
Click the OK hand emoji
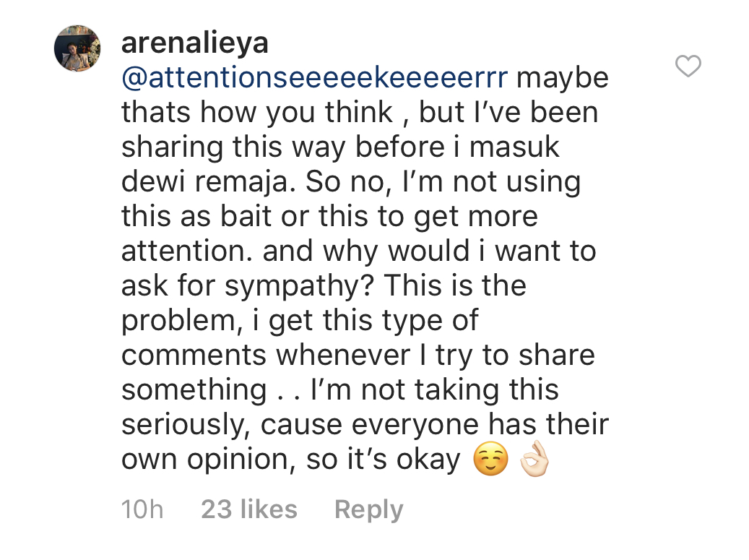[535, 460]
